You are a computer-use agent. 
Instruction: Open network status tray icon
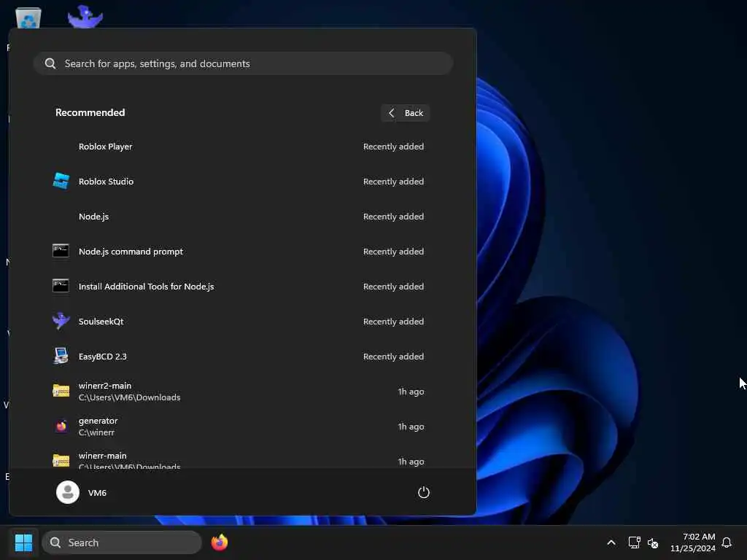point(634,542)
